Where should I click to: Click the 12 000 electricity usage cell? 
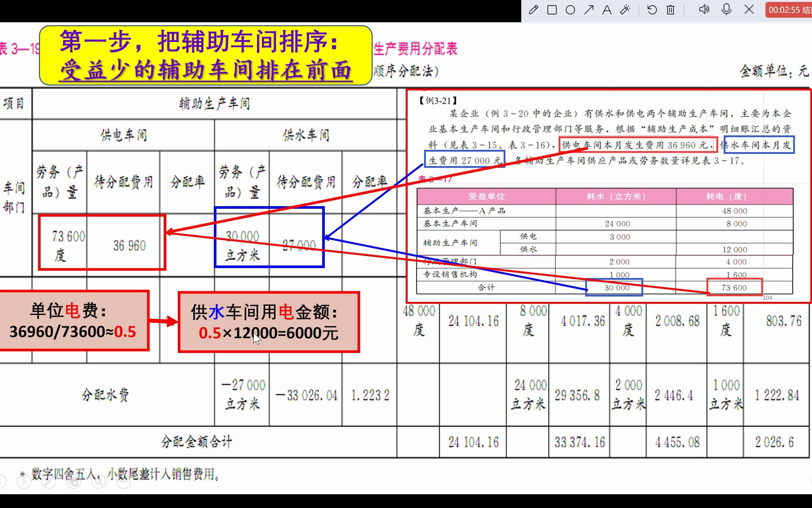734,250
